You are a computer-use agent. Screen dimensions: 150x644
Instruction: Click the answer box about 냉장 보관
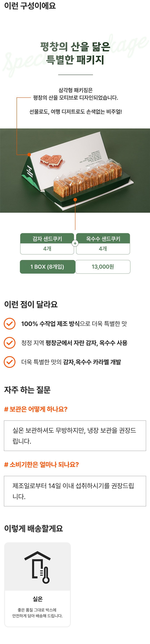[75, 435]
